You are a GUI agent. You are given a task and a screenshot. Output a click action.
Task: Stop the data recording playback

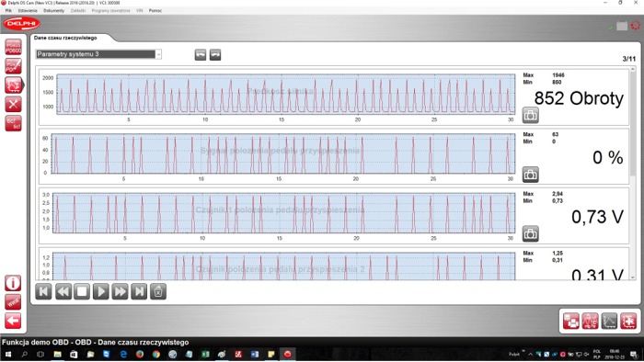pyautogui.click(x=82, y=291)
